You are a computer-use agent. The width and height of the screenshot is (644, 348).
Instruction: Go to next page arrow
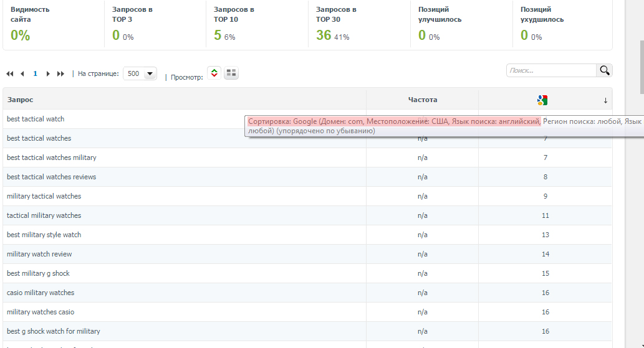48,74
